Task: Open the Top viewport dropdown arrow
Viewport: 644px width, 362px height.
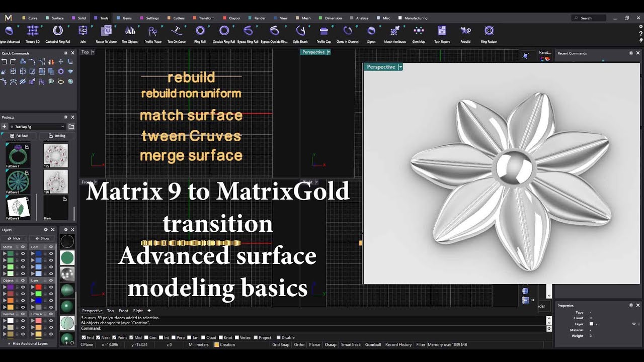Action: coord(93,52)
